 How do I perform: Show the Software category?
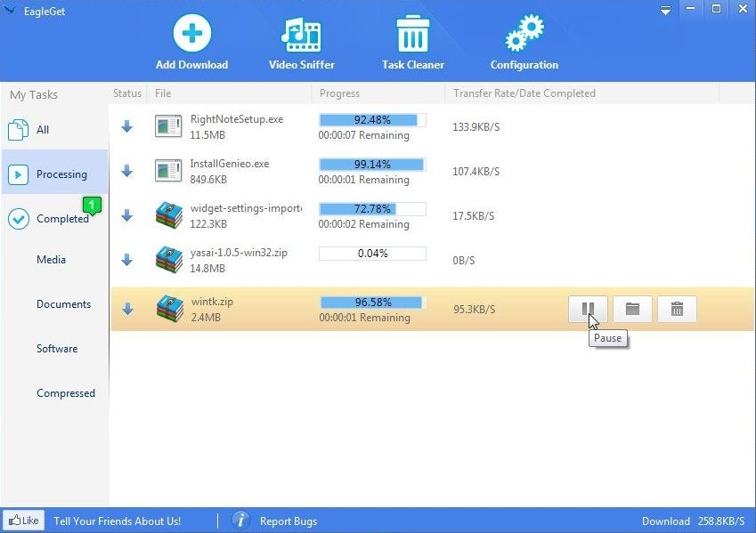point(57,349)
